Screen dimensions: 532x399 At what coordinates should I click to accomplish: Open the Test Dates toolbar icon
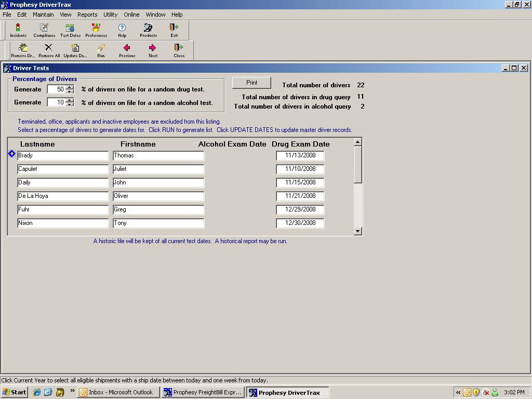70,30
